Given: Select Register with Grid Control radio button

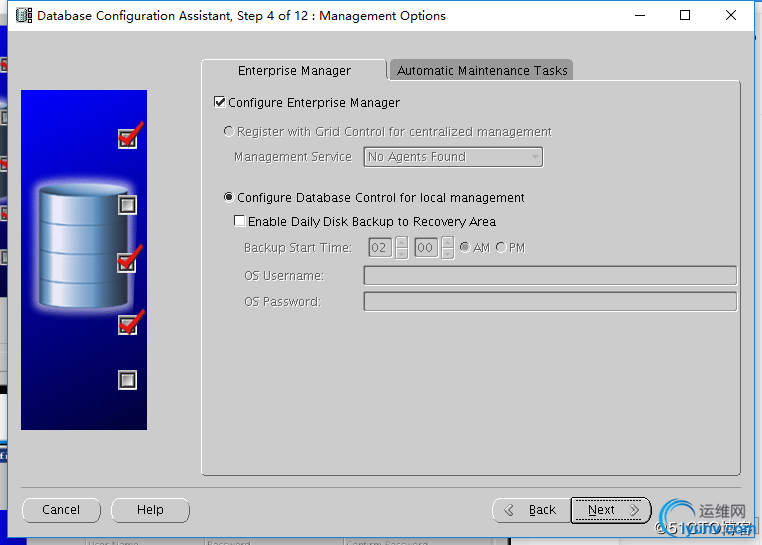Looking at the screenshot, I should point(229,131).
